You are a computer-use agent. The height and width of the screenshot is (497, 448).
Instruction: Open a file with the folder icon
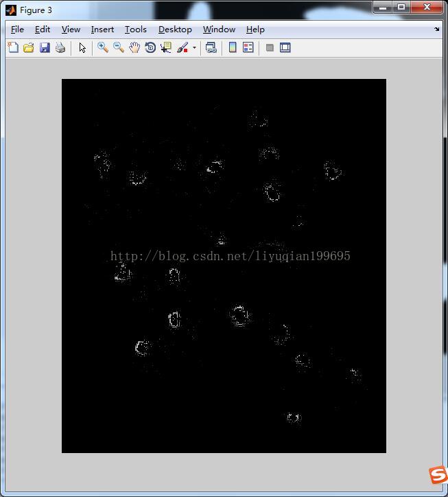[29, 47]
